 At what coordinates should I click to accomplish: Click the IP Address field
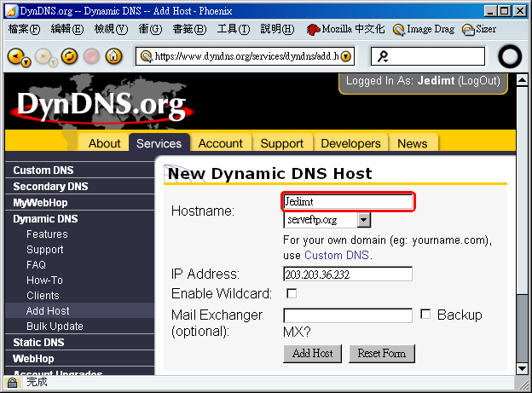click(348, 274)
